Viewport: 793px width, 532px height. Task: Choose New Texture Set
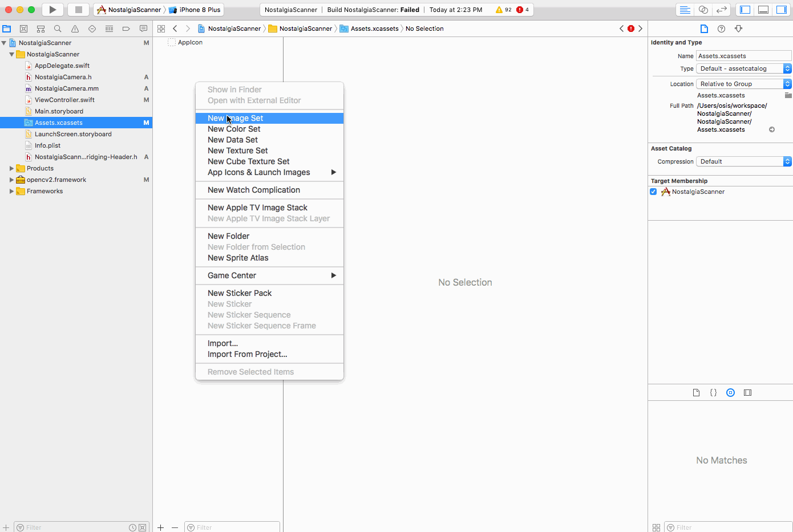coord(269,151)
